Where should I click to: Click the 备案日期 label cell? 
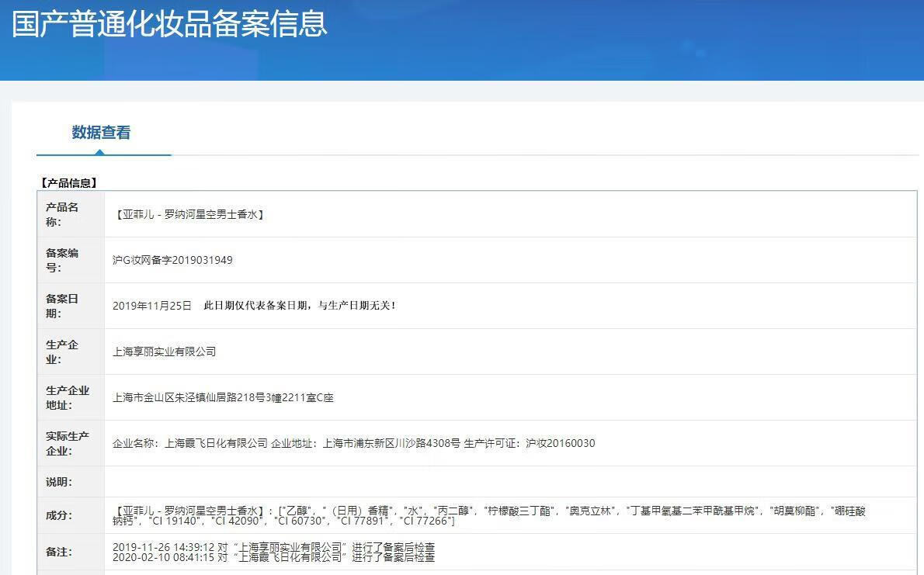[x=71, y=306]
